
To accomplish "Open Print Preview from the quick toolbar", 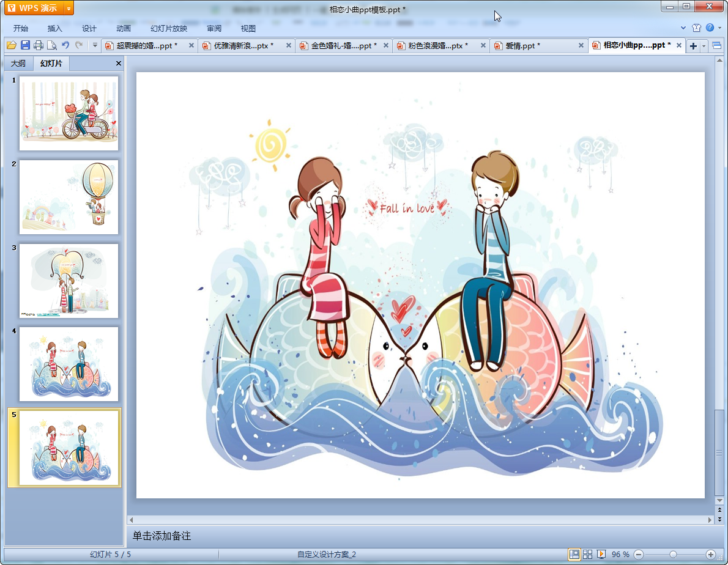I will pos(52,45).
